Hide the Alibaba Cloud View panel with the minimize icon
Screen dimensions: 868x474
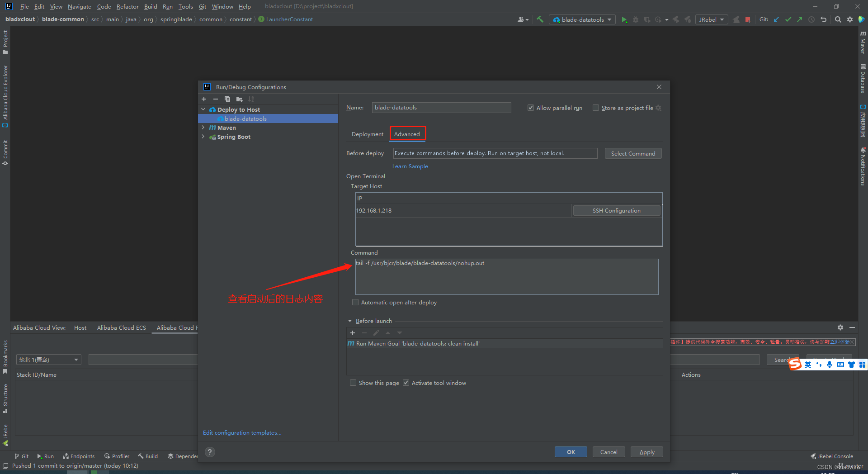(852, 327)
